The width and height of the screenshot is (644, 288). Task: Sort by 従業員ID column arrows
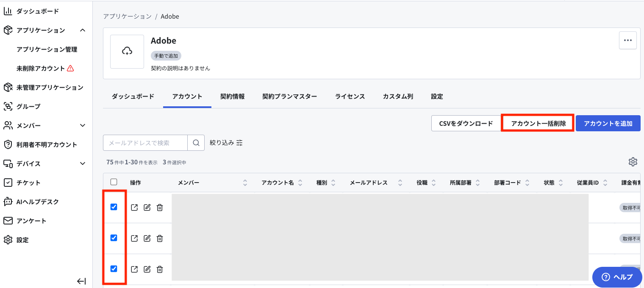(605, 183)
